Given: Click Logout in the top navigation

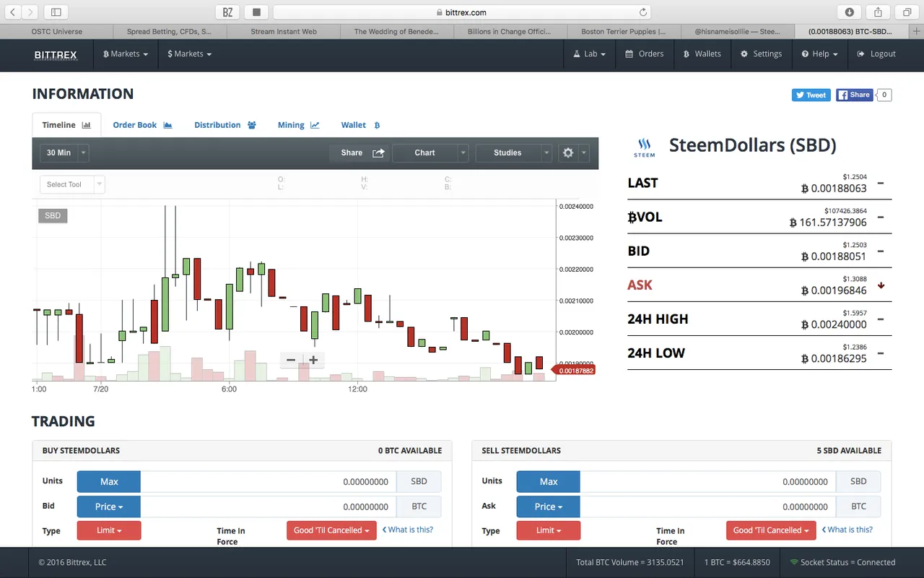Looking at the screenshot, I should (x=876, y=54).
